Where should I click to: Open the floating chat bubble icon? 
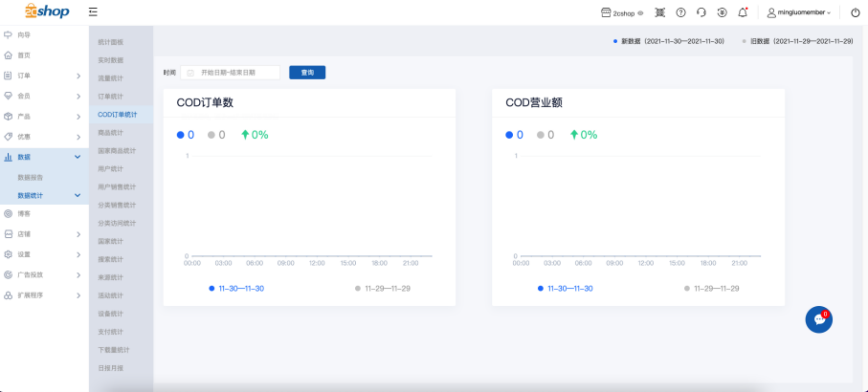[819, 319]
